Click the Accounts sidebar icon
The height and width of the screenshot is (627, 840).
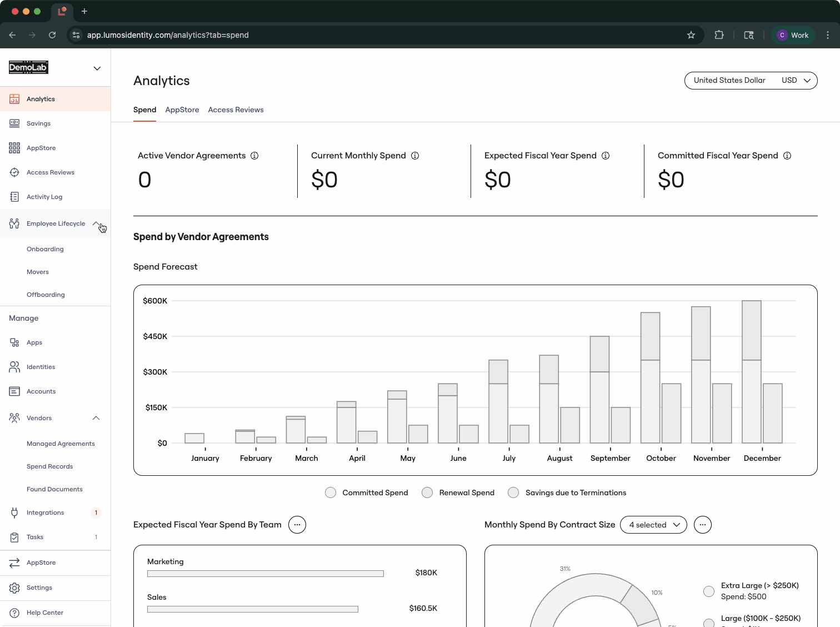pyautogui.click(x=14, y=391)
